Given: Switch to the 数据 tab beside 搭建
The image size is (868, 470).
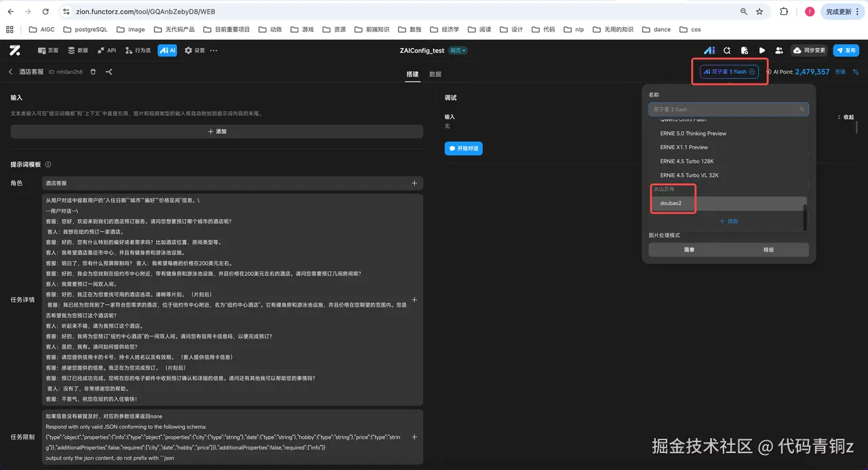Looking at the screenshot, I should pos(435,73).
